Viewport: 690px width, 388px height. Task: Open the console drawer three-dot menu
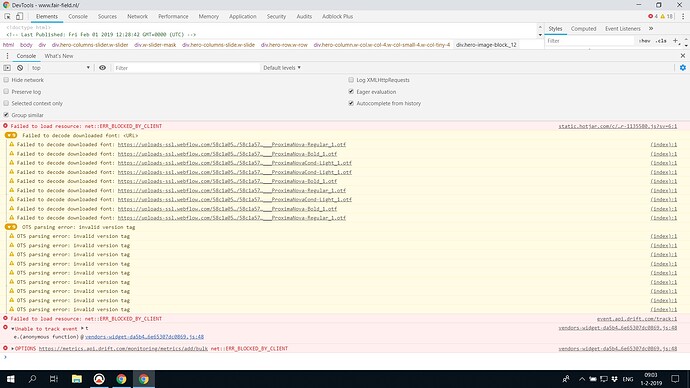pyautogui.click(x=7, y=56)
